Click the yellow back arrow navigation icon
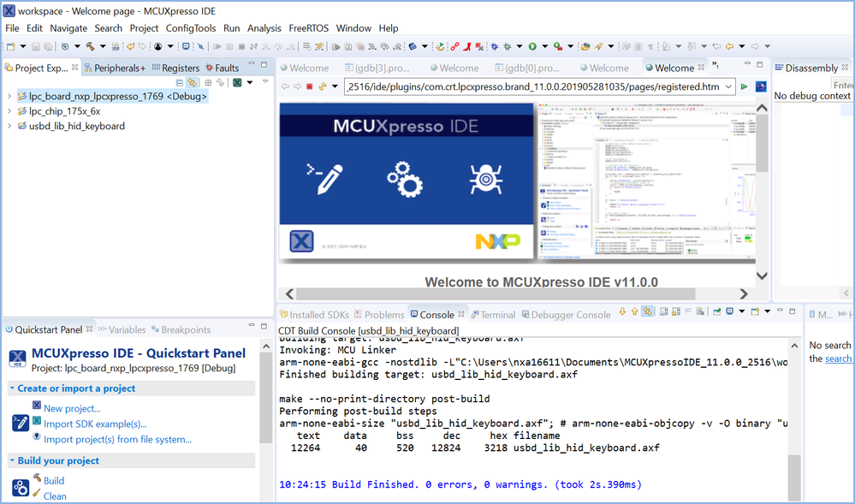 click(x=729, y=46)
